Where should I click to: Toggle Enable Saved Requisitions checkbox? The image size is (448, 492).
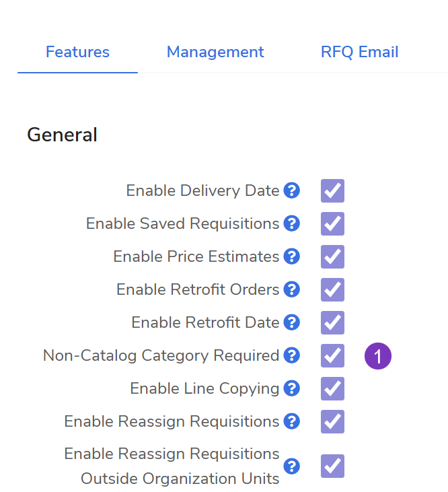[x=332, y=224]
